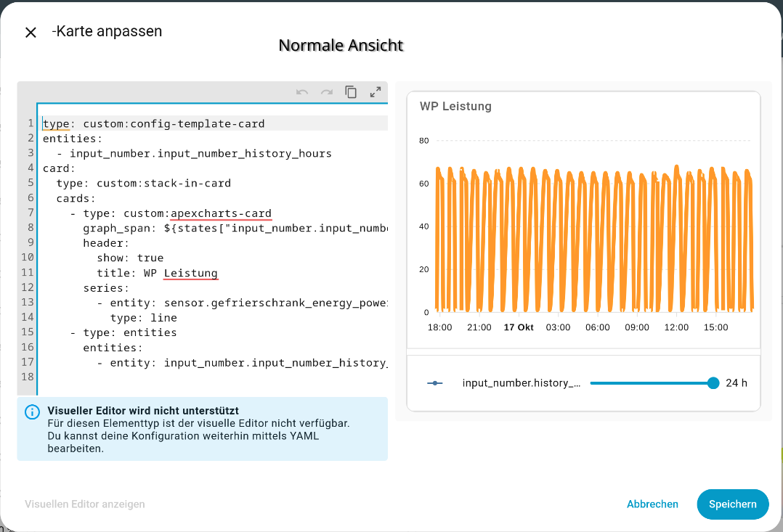Viewport: 783px width, 532px height.
Task: Cancel editing with Abbrechen
Action: (653, 504)
